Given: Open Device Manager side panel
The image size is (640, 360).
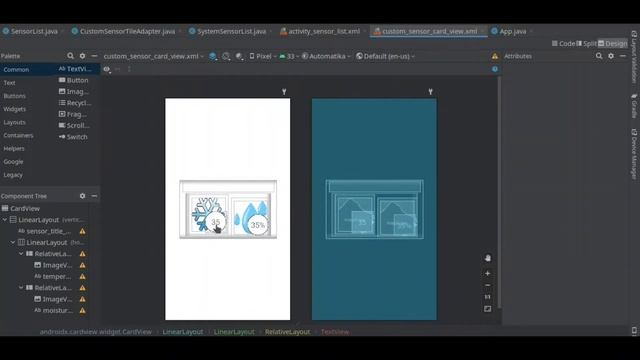Looking at the screenshot, I should [634, 154].
